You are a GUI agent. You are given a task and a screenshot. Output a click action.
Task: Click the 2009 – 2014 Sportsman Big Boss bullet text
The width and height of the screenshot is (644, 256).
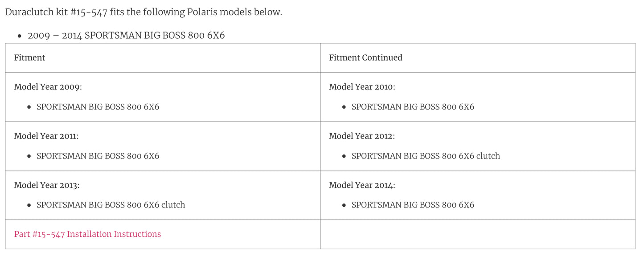click(126, 36)
